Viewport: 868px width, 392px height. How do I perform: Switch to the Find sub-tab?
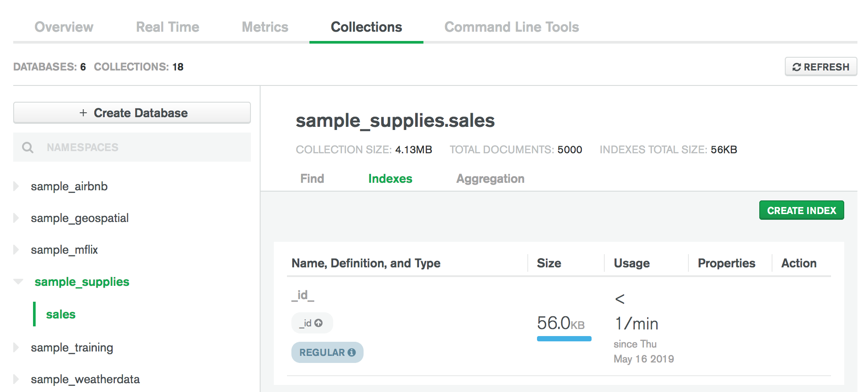pyautogui.click(x=312, y=178)
